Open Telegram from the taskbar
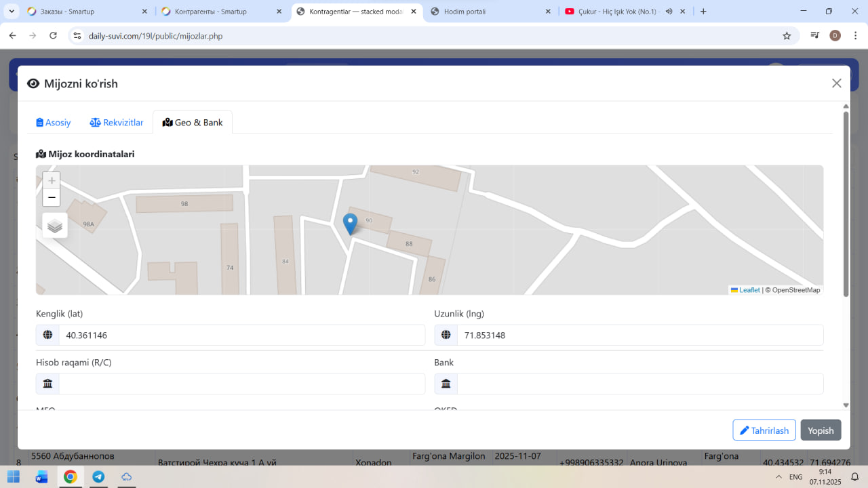The height and width of the screenshot is (488, 868). click(98, 476)
